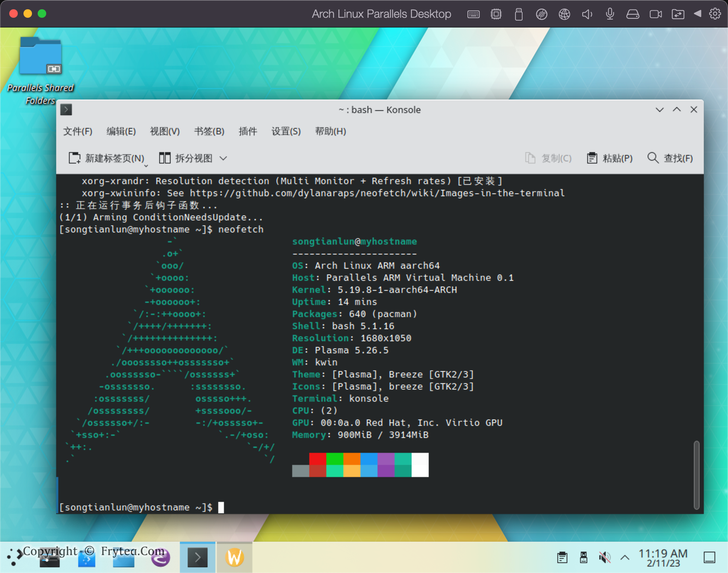
Task: Open the 文件(F) menu
Action: [77, 132]
